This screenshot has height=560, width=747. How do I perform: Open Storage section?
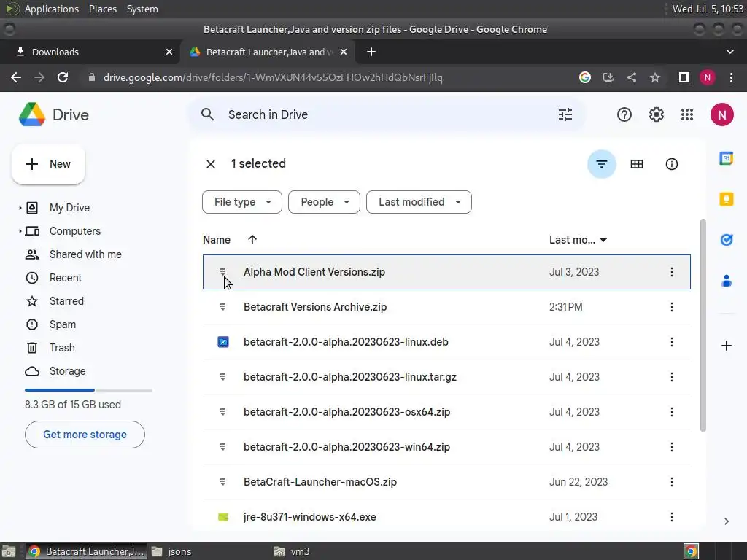tap(67, 371)
